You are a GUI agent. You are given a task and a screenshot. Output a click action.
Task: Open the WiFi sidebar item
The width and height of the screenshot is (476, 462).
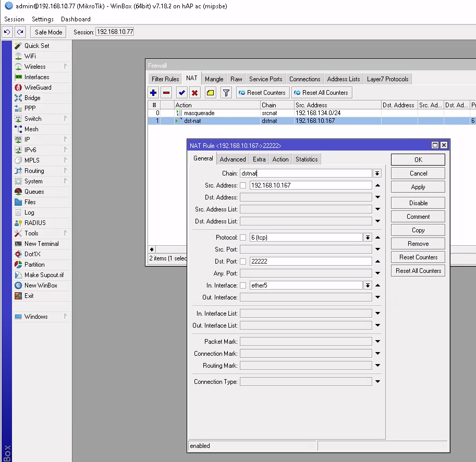(x=30, y=56)
